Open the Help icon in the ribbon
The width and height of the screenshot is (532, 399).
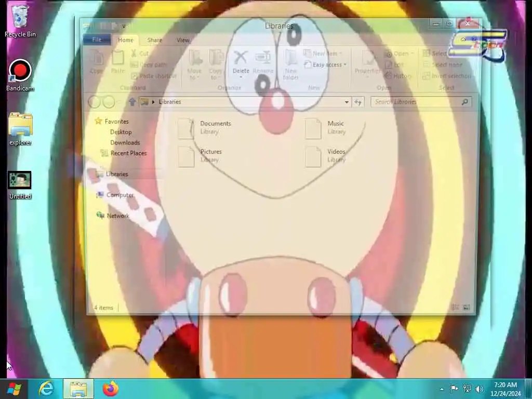[474, 39]
